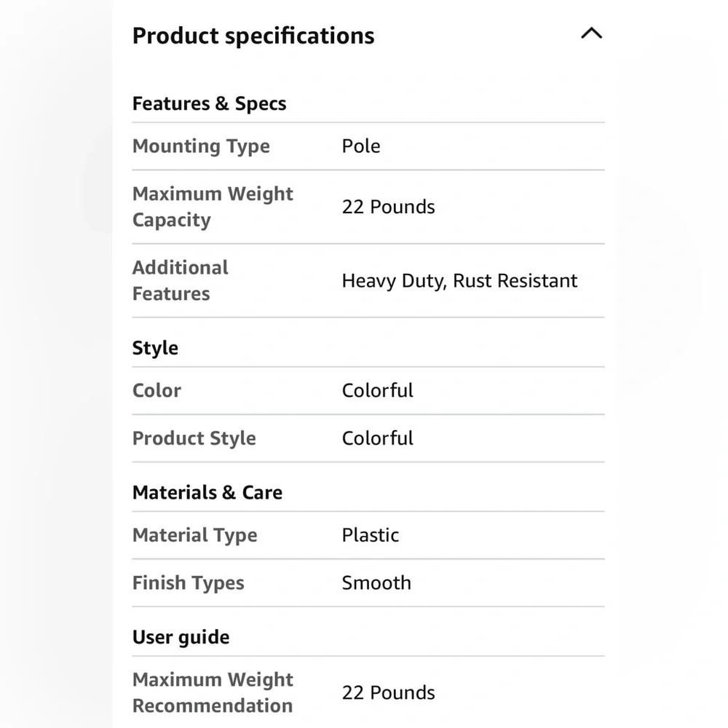
Task: Select the Features & Specs section header
Action: click(x=209, y=103)
